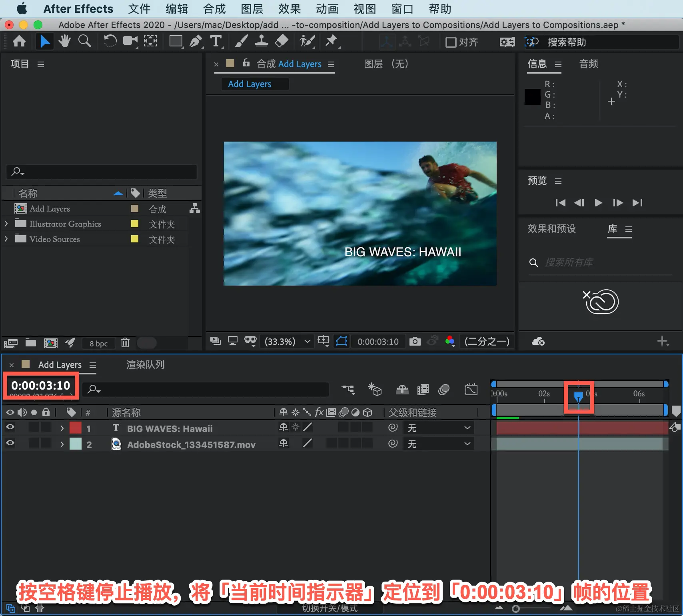Select the Camera tool

(x=130, y=41)
